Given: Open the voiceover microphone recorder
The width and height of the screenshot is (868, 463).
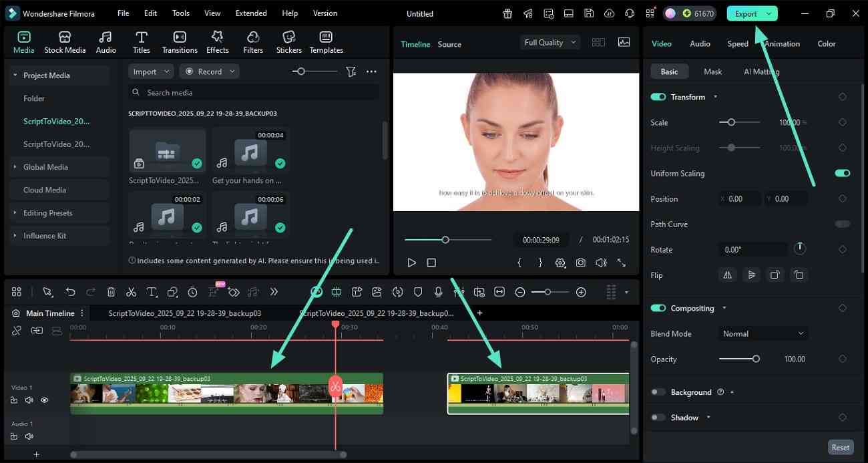Looking at the screenshot, I should 439,292.
